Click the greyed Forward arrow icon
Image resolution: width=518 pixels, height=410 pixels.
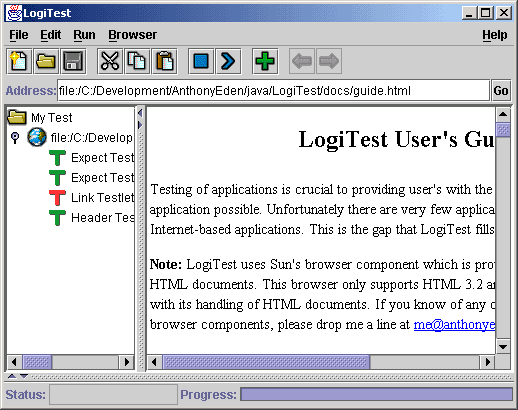(x=329, y=61)
